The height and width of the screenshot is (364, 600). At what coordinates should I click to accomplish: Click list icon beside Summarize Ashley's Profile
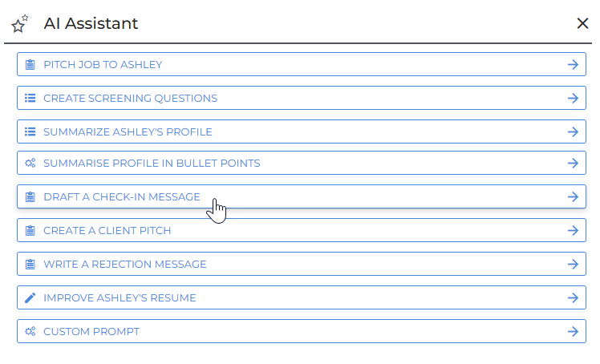tap(30, 131)
